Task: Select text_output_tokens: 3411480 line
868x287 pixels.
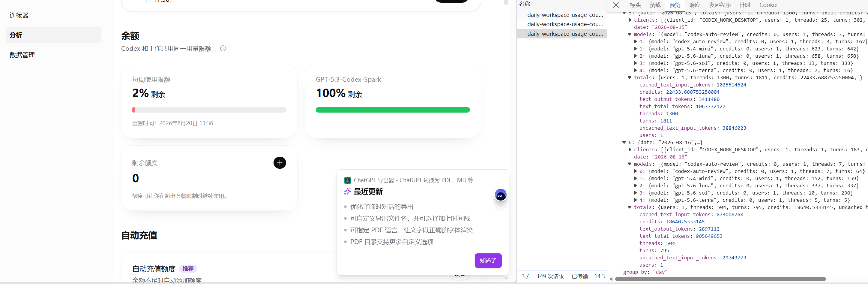Action: pos(679,100)
